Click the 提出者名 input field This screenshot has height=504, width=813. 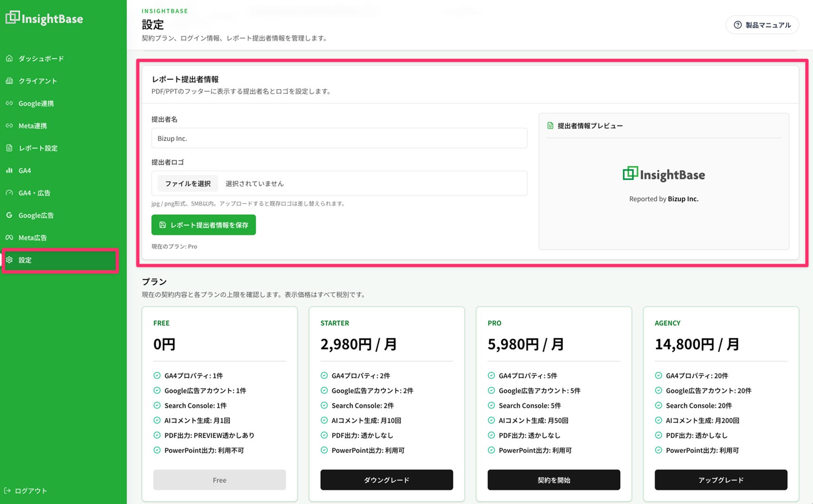pos(339,138)
